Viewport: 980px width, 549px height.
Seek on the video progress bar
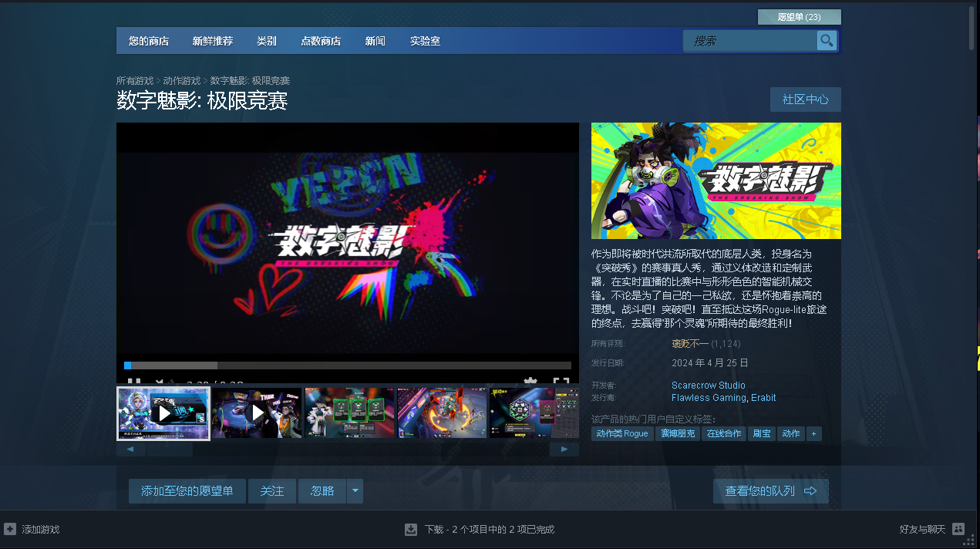pos(347,365)
